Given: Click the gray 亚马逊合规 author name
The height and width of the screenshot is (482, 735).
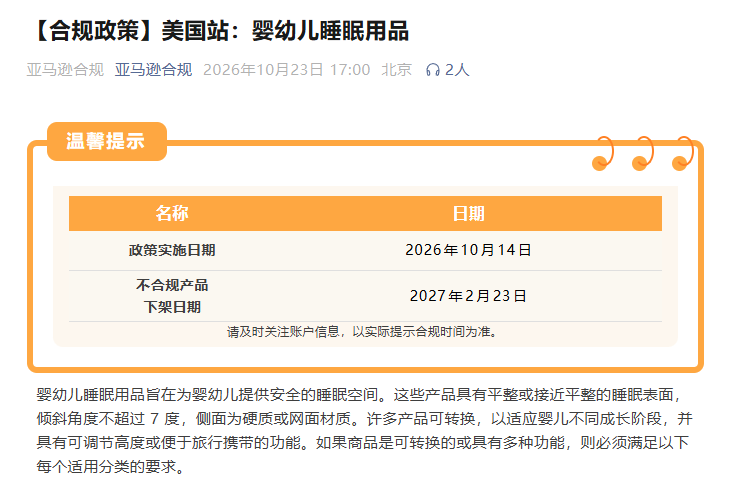Looking at the screenshot, I should pos(65,70).
